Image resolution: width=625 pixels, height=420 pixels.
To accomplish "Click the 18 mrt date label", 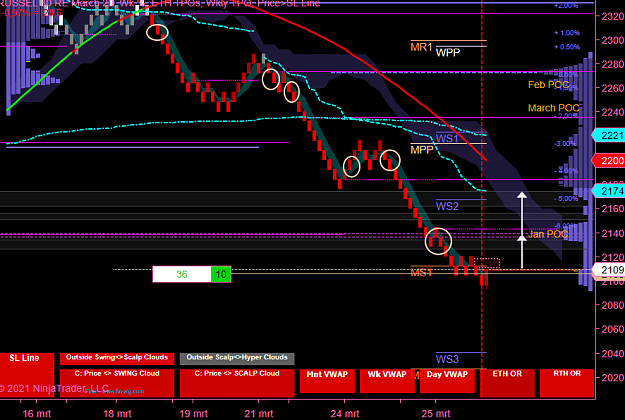I will (x=117, y=413).
